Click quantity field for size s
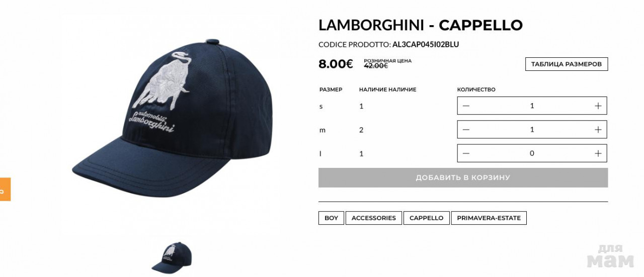644x277 pixels. (532, 106)
